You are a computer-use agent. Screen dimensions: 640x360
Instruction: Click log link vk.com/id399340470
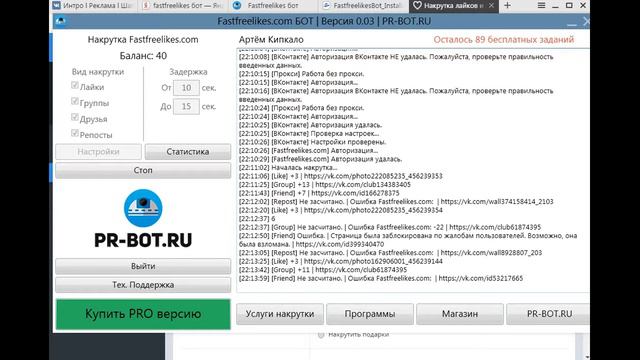[x=340, y=244]
